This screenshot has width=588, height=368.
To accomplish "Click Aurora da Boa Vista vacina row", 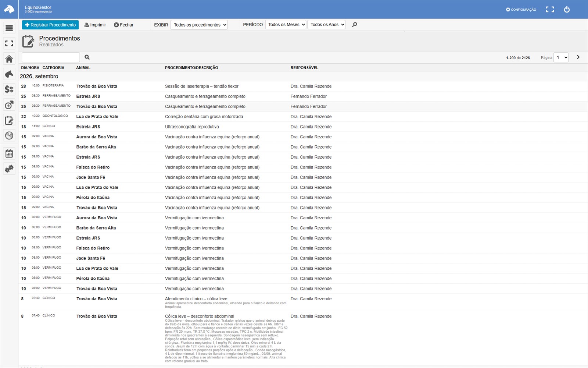I will click(303, 137).
